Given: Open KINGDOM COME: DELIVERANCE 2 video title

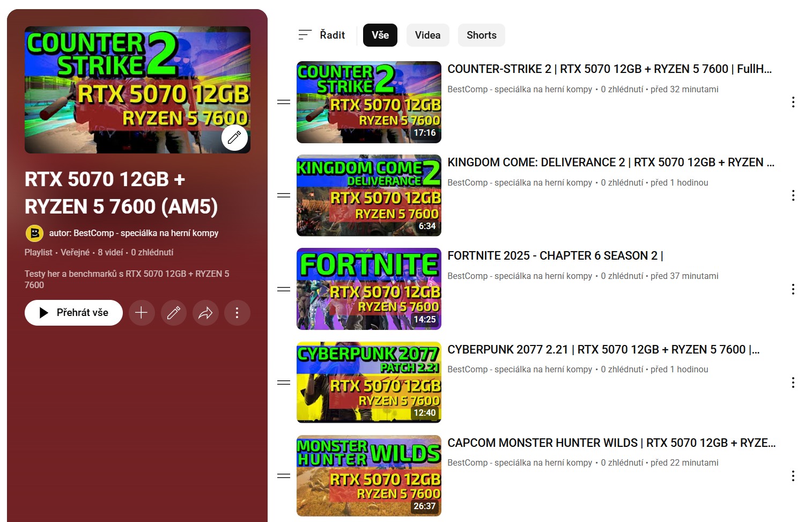Looking at the screenshot, I should coord(611,163).
